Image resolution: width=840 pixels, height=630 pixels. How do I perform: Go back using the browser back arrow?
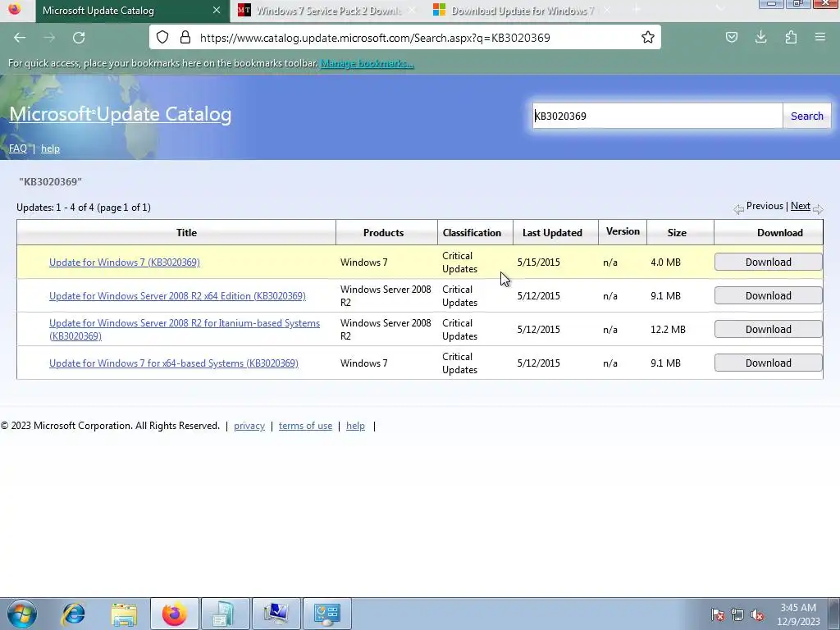[20, 38]
